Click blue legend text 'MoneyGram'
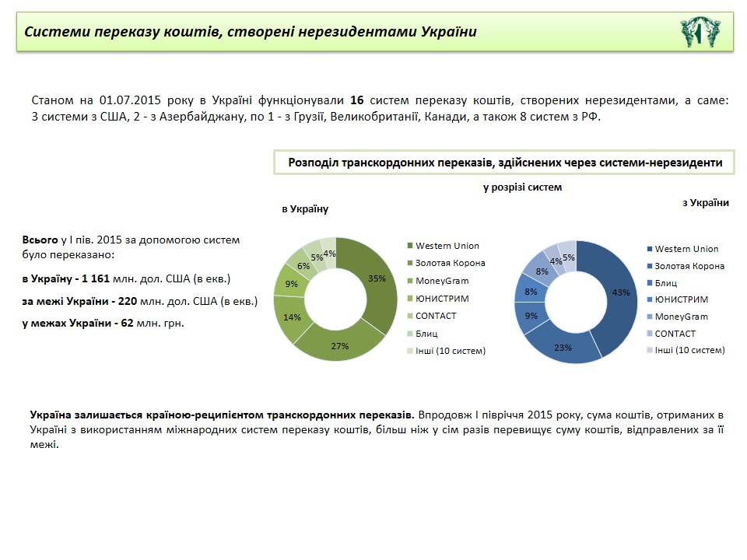This screenshot has height=560, width=747. [x=682, y=317]
